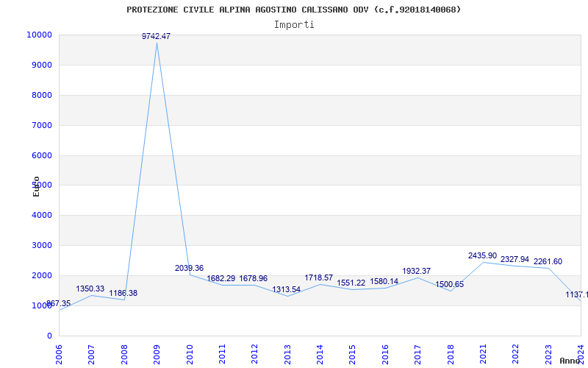The image size is (588, 368).
Task: Click the chart title PROTEZIONE CIVILE ALPINA
Action: coord(294,10)
